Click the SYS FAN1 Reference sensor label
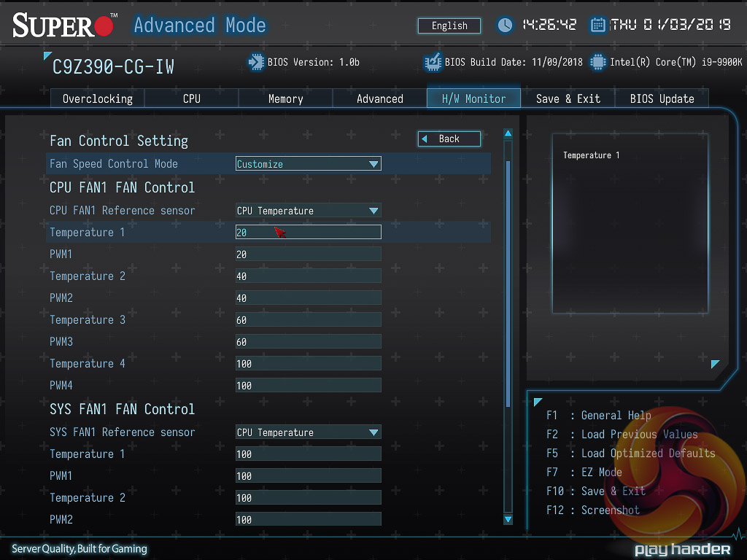 123,432
